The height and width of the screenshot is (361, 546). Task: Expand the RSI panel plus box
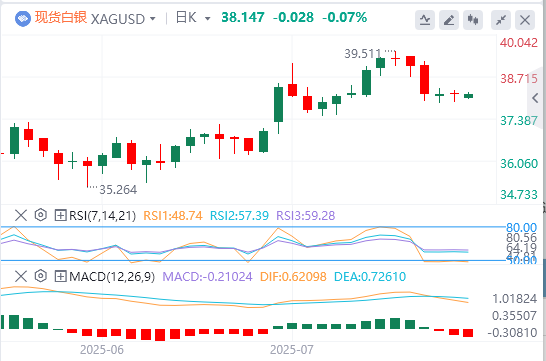point(60,215)
